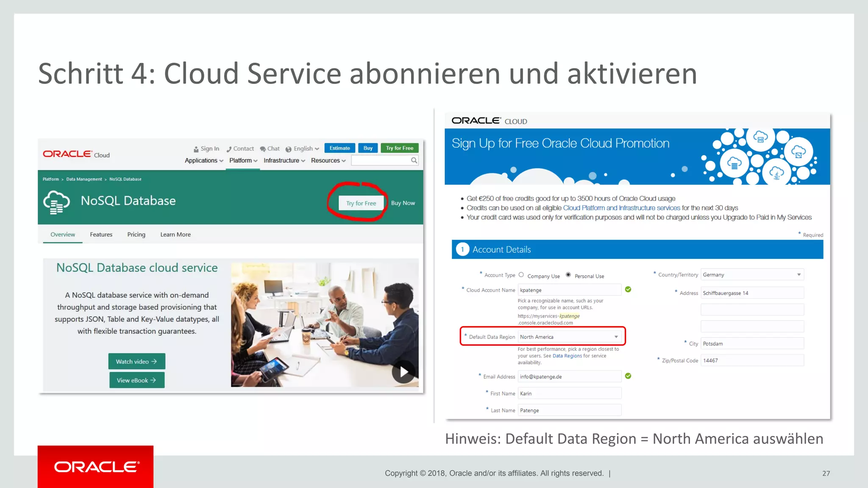Switch to the Pricing tab
Screen dimensions: 868x488
(x=136, y=234)
